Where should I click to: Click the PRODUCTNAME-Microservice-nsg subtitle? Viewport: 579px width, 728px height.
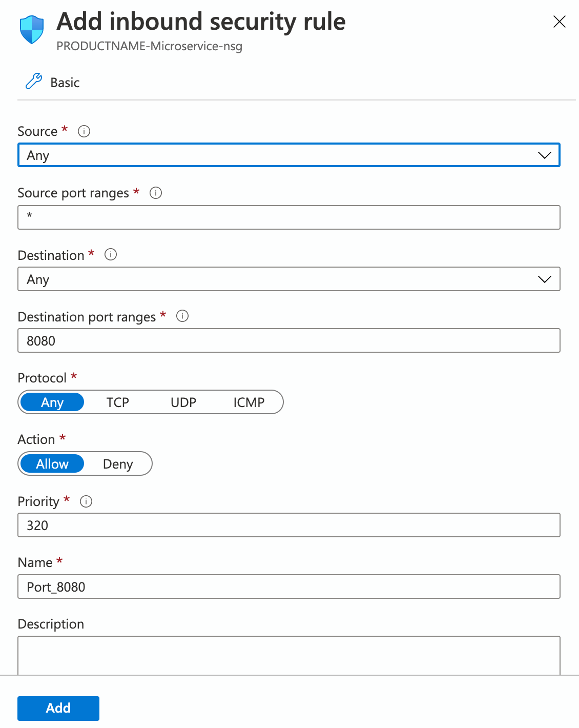click(x=150, y=47)
